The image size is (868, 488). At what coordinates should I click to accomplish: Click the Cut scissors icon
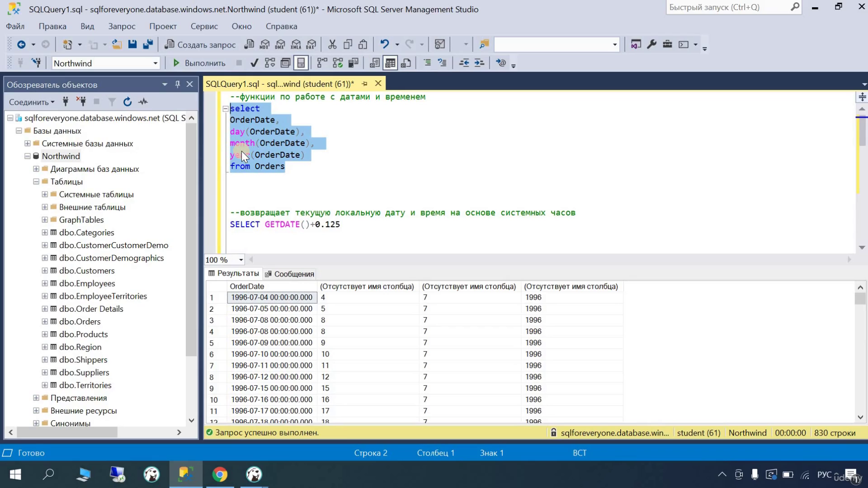point(332,44)
